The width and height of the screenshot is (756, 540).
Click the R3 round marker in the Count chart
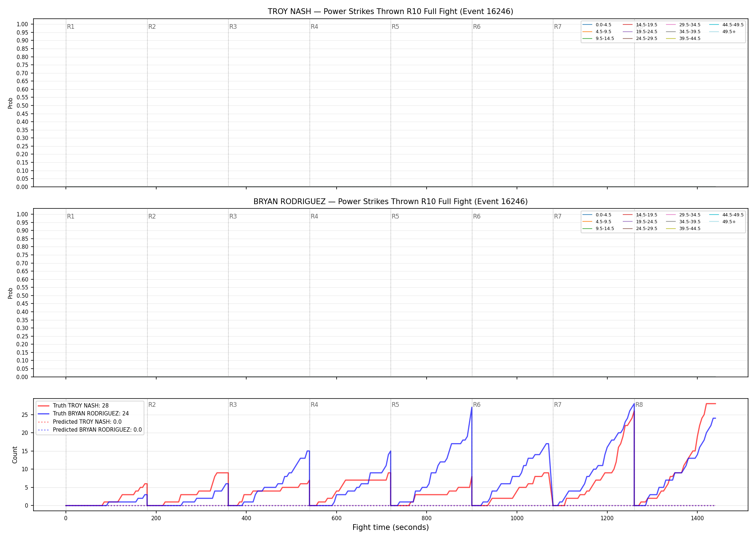(x=233, y=405)
